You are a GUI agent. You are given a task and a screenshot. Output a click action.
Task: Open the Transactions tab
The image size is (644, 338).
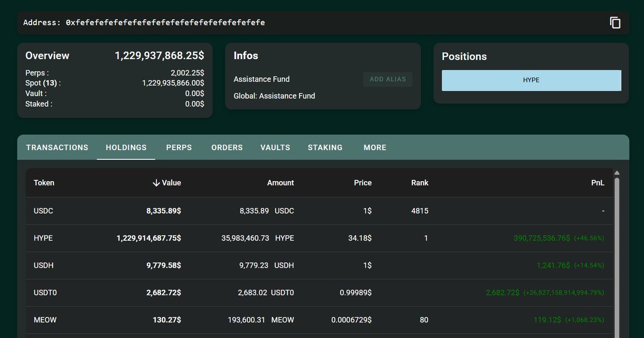click(x=57, y=148)
